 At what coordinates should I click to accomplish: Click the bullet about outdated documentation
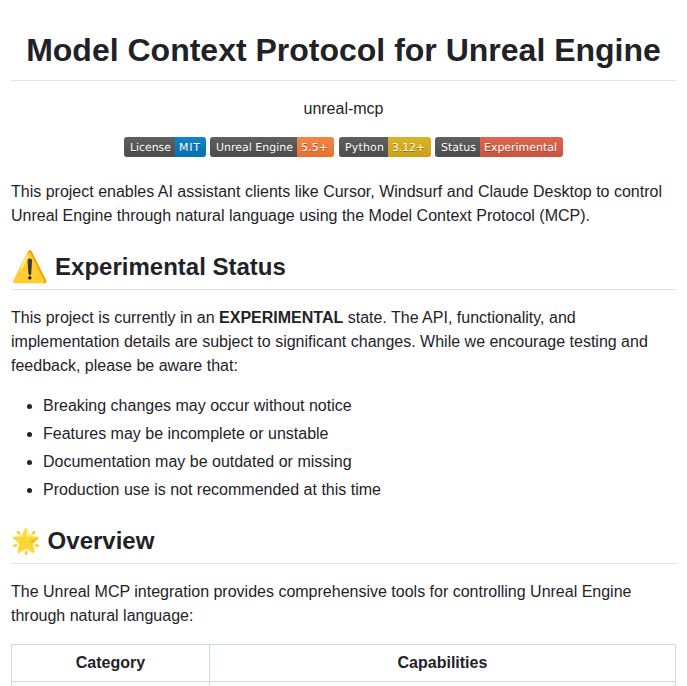[197, 462]
